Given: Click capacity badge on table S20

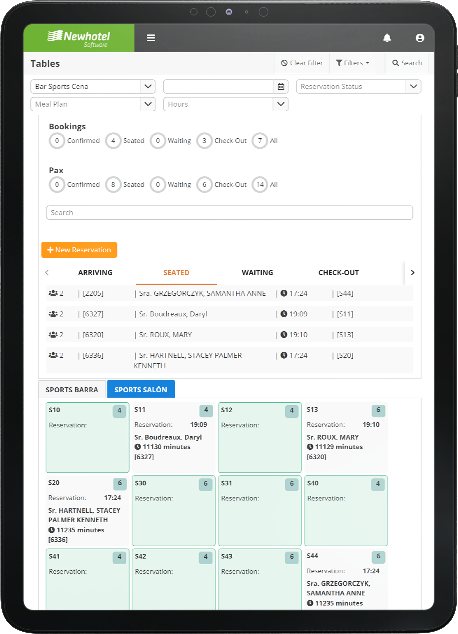Looking at the screenshot, I should pyautogui.click(x=120, y=484).
